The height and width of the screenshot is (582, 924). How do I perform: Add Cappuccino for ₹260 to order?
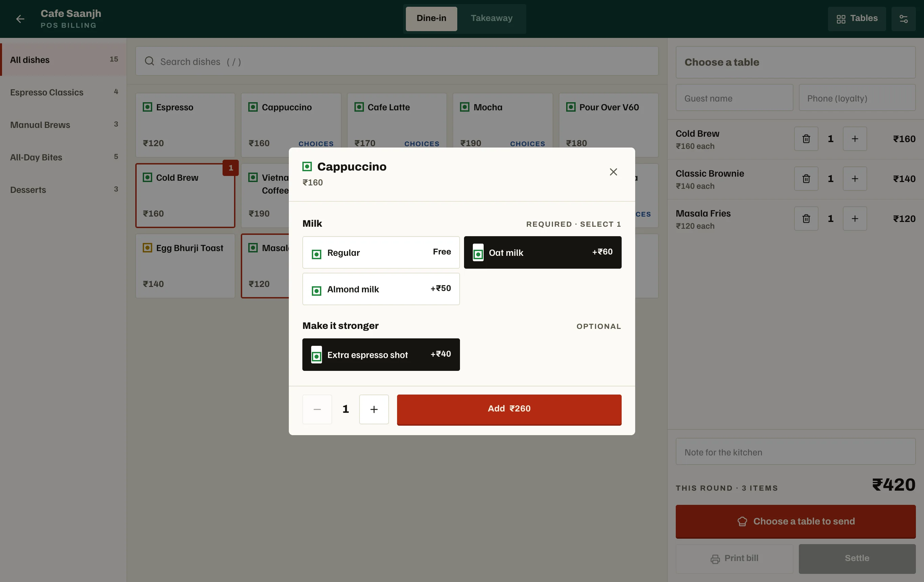tap(509, 410)
